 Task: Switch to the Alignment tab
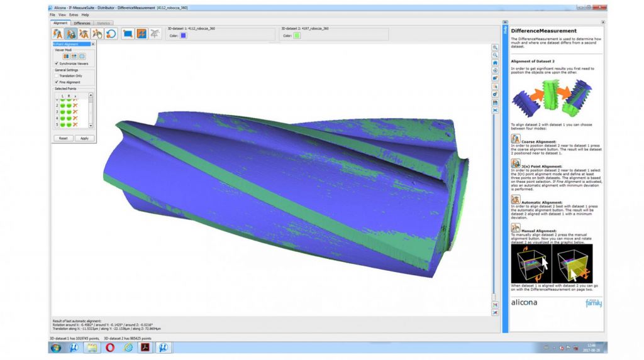pos(60,23)
